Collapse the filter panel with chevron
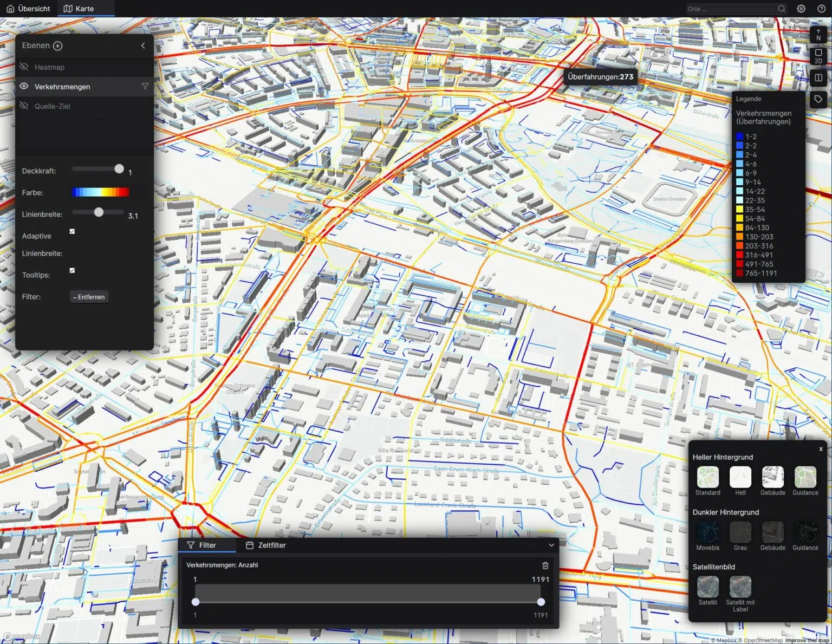The height and width of the screenshot is (644, 832). click(x=551, y=545)
